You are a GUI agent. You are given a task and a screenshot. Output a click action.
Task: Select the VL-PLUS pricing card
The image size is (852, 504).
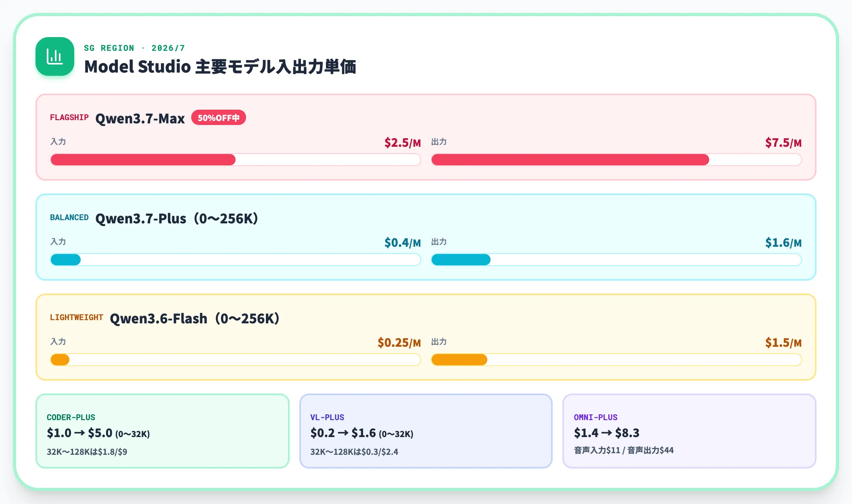(x=426, y=431)
